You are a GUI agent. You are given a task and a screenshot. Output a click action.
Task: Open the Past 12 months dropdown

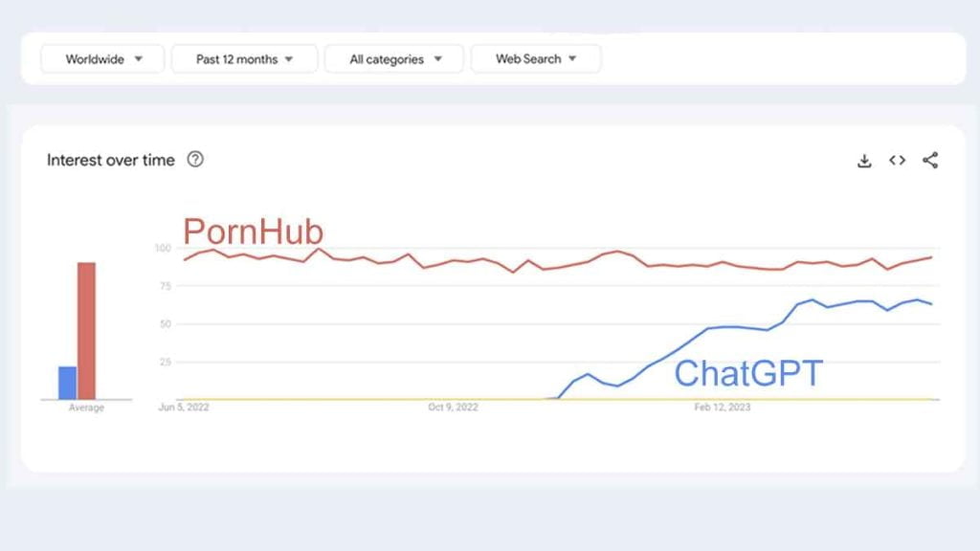tap(244, 59)
